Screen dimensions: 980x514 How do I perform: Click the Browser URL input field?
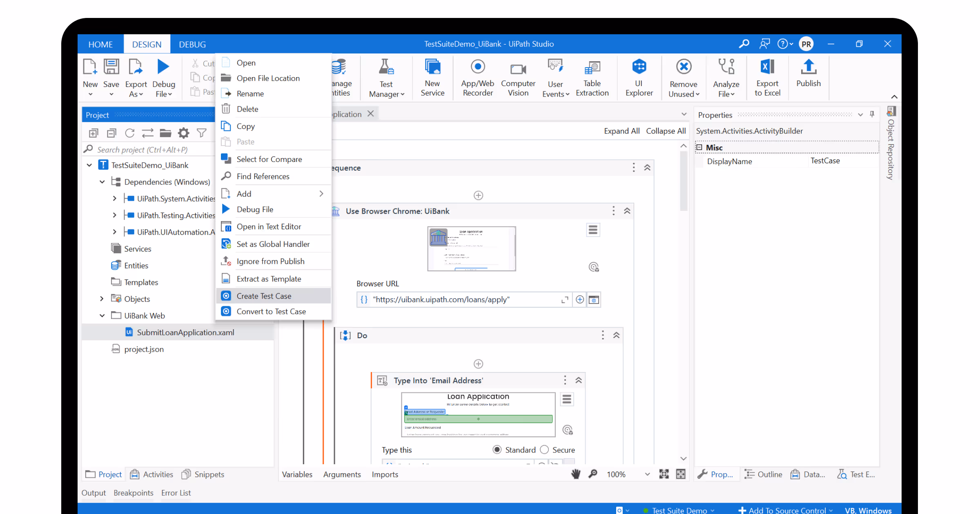point(465,300)
